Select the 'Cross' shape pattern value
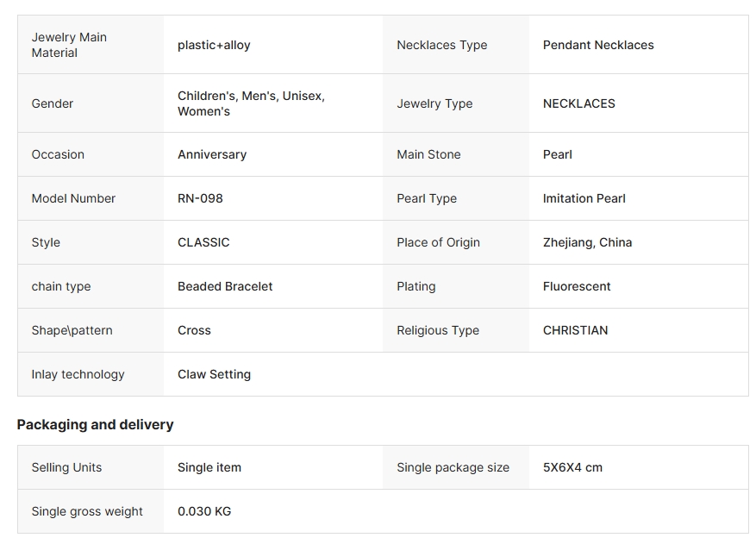The image size is (756, 544). tap(194, 330)
